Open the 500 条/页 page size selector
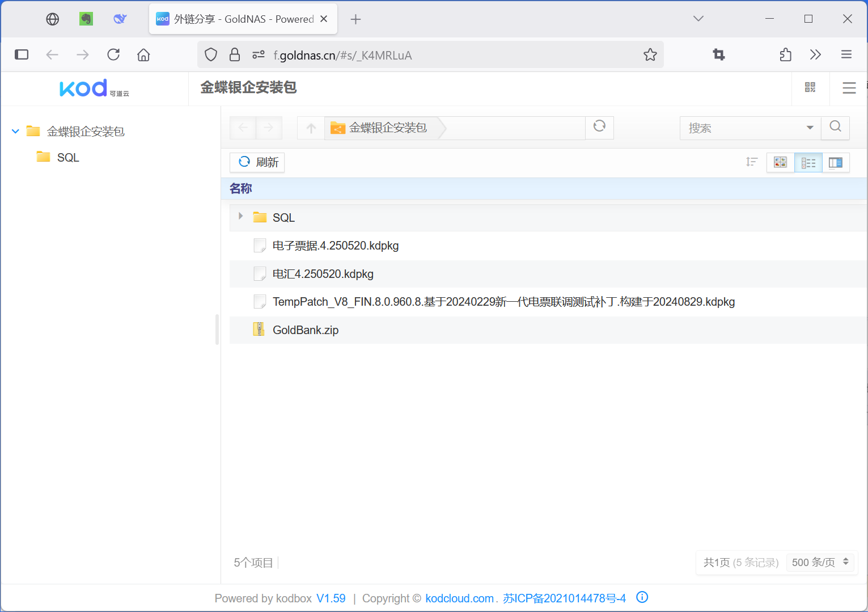Viewport: 868px width, 612px height. [x=820, y=562]
